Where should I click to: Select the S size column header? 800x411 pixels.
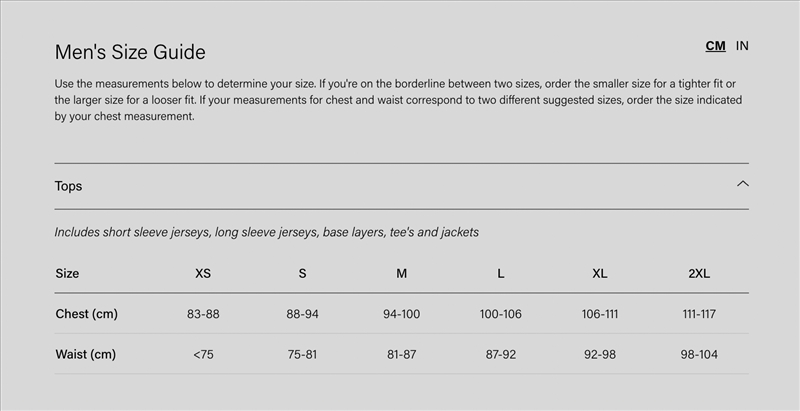pyautogui.click(x=302, y=273)
